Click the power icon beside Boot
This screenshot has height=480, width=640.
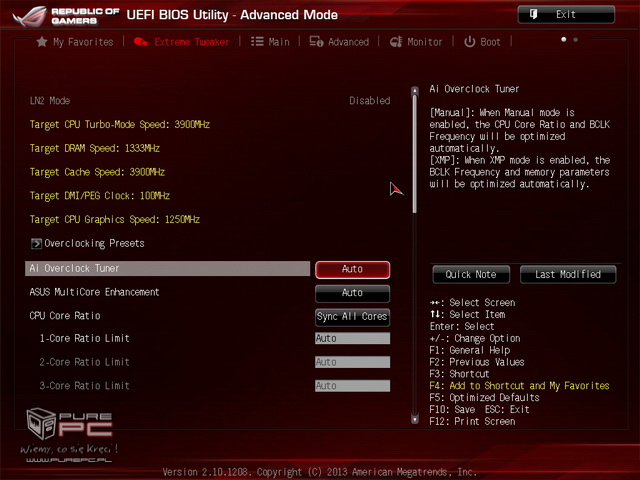[x=469, y=42]
